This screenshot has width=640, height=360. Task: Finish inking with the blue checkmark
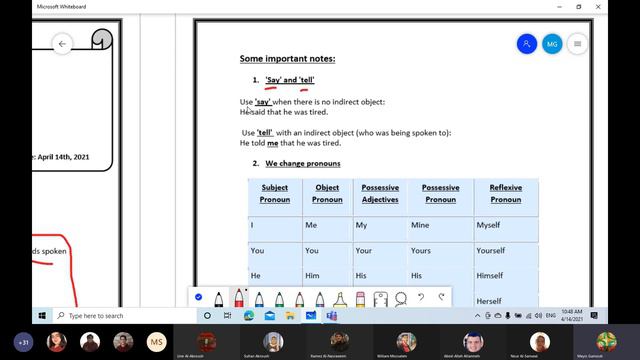[198, 297]
